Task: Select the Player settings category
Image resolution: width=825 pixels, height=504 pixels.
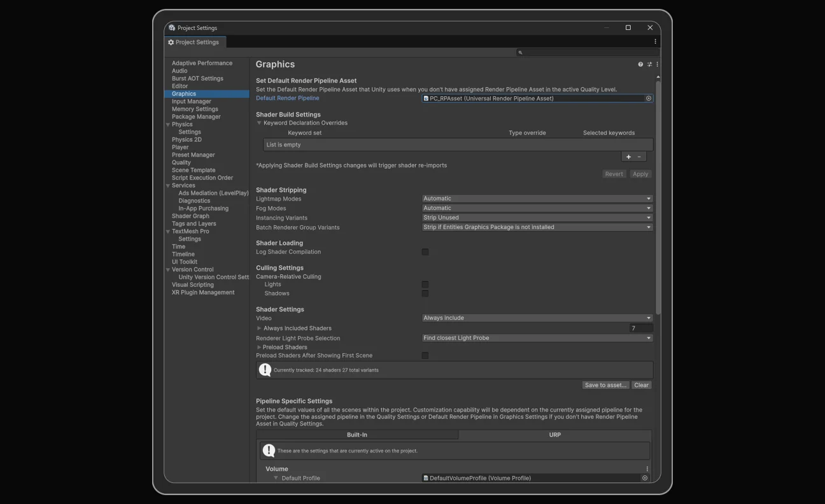Action: (180, 147)
